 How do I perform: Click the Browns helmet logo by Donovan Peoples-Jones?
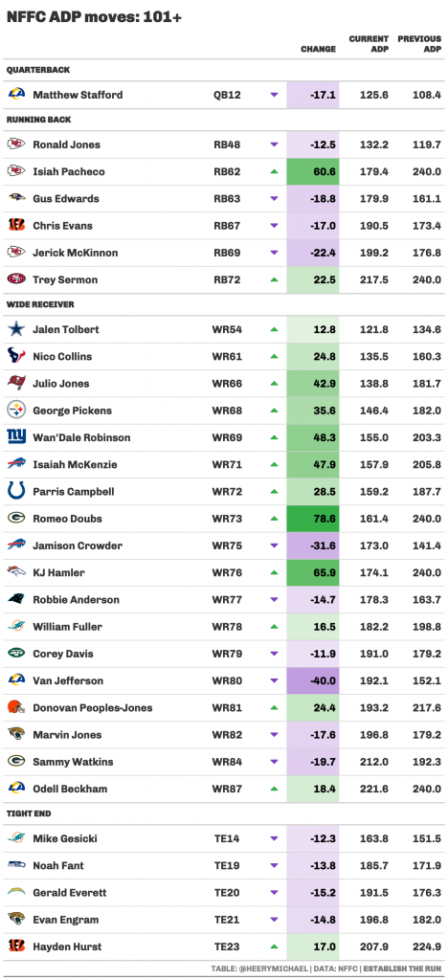(x=16, y=707)
